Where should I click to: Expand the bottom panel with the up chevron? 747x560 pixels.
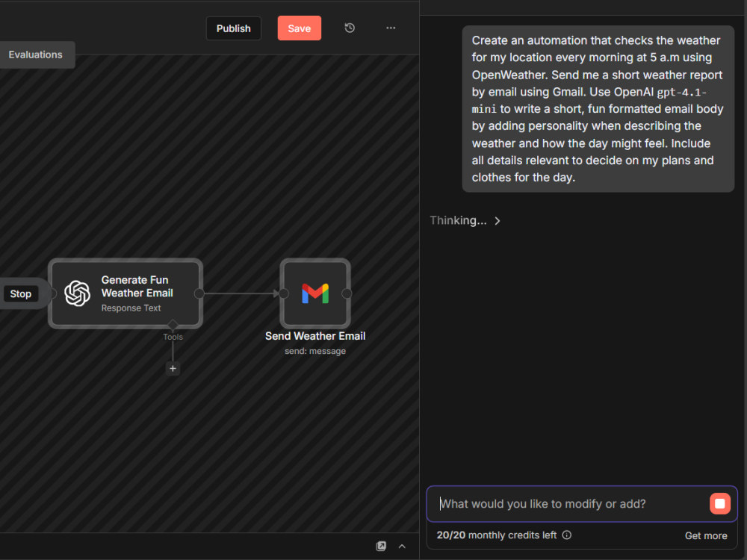402,547
